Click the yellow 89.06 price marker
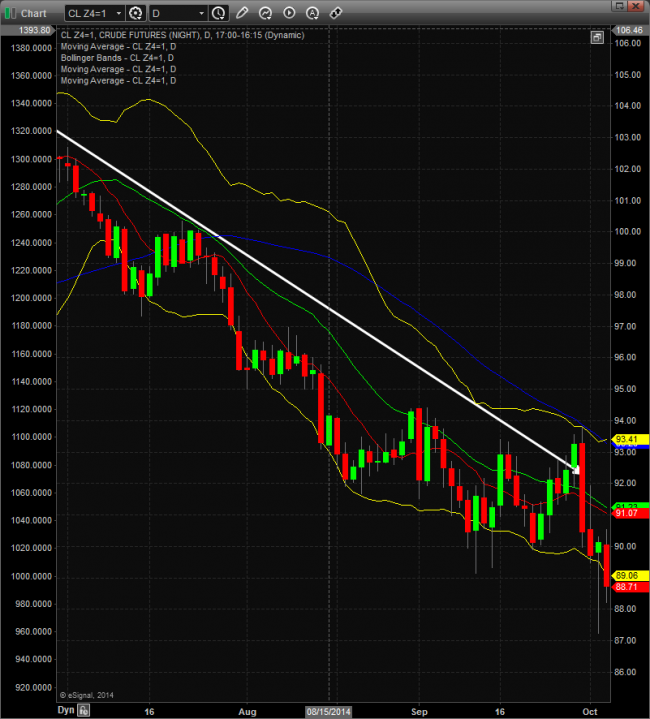This screenshot has width=650, height=719. 629,575
